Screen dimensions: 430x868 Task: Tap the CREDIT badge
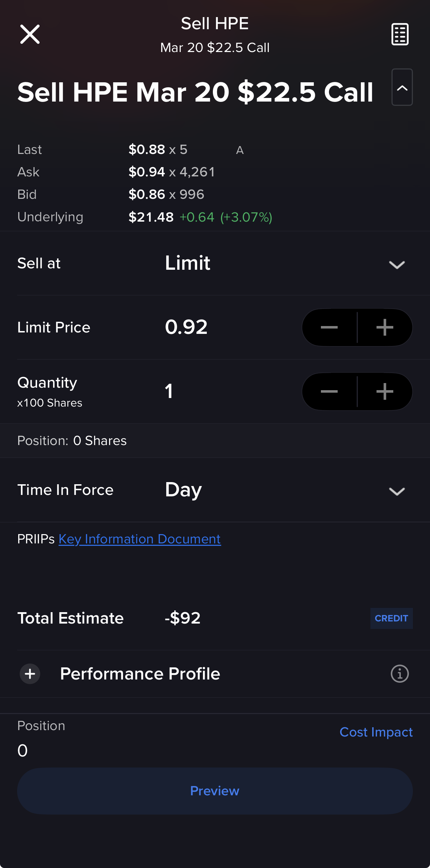(x=391, y=618)
